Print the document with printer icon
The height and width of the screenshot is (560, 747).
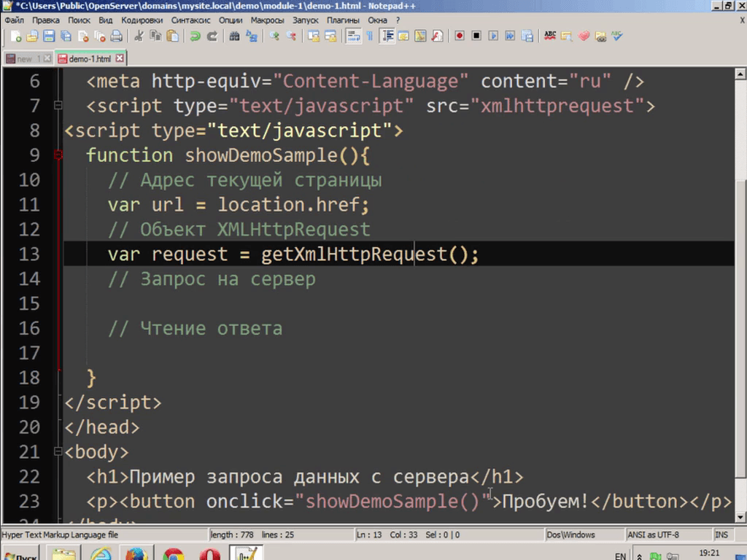click(x=116, y=36)
